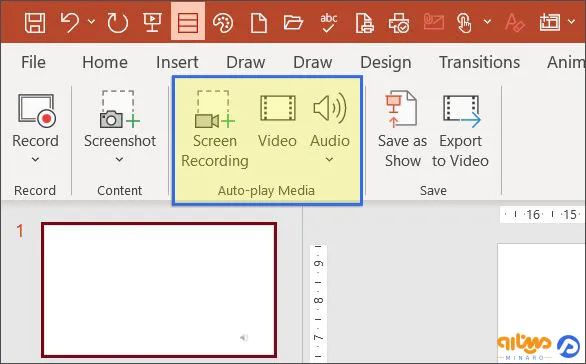Click the text box layout icon
This screenshot has height=364, width=586.
tap(550, 22)
